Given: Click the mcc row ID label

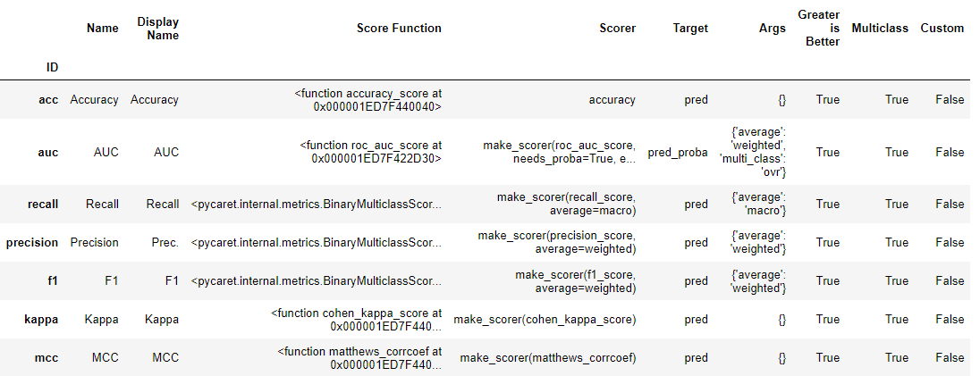Looking at the screenshot, I should point(46,358).
